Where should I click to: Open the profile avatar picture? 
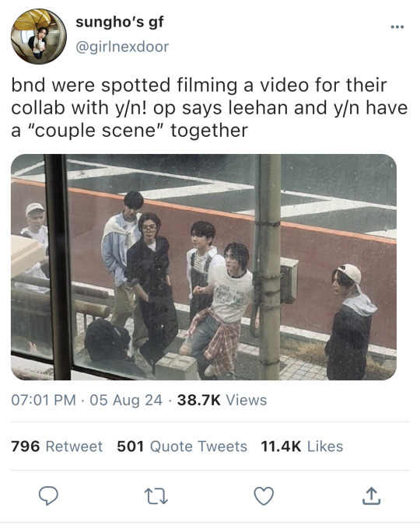tap(38, 36)
